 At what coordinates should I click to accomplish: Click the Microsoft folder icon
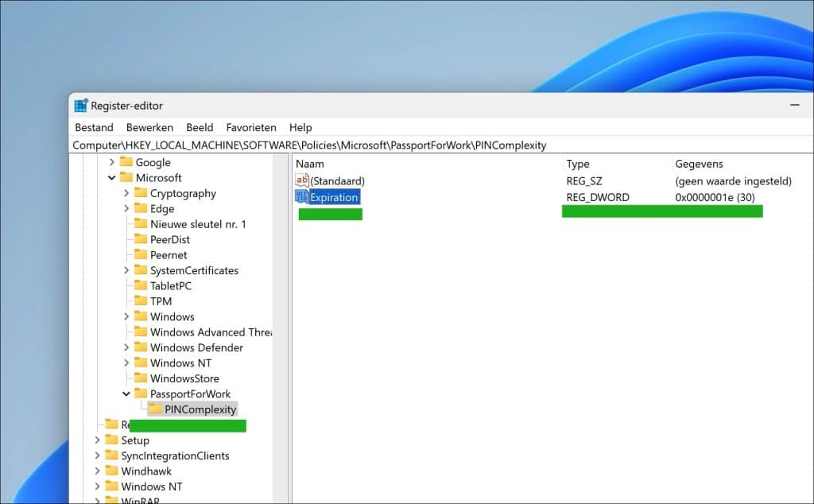[x=126, y=177]
